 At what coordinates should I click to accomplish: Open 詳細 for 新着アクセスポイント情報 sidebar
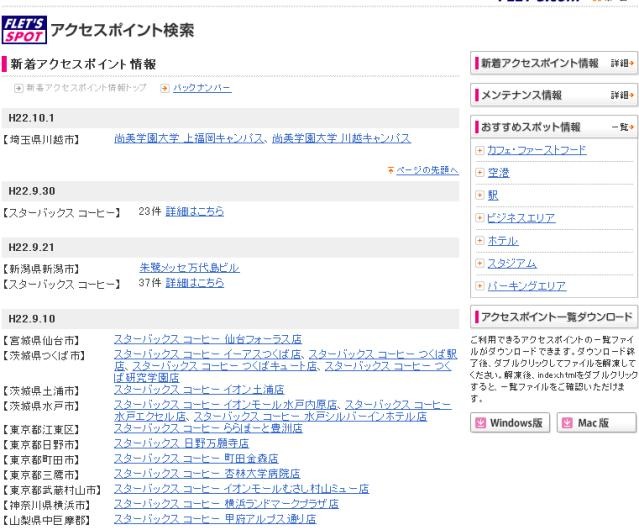[622, 63]
